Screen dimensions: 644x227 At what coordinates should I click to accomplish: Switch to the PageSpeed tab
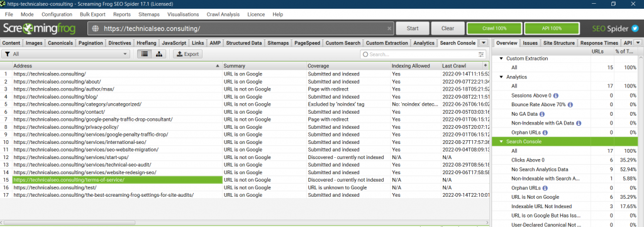coord(308,43)
